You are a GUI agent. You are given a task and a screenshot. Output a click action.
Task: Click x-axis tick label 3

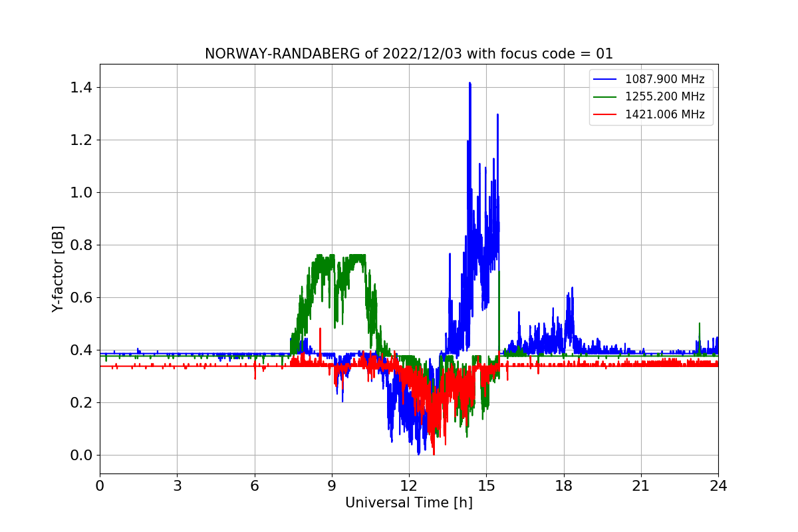click(x=177, y=486)
